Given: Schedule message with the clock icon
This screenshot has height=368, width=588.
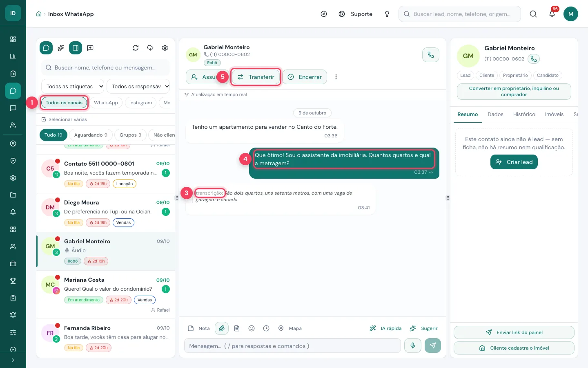Looking at the screenshot, I should [x=266, y=328].
